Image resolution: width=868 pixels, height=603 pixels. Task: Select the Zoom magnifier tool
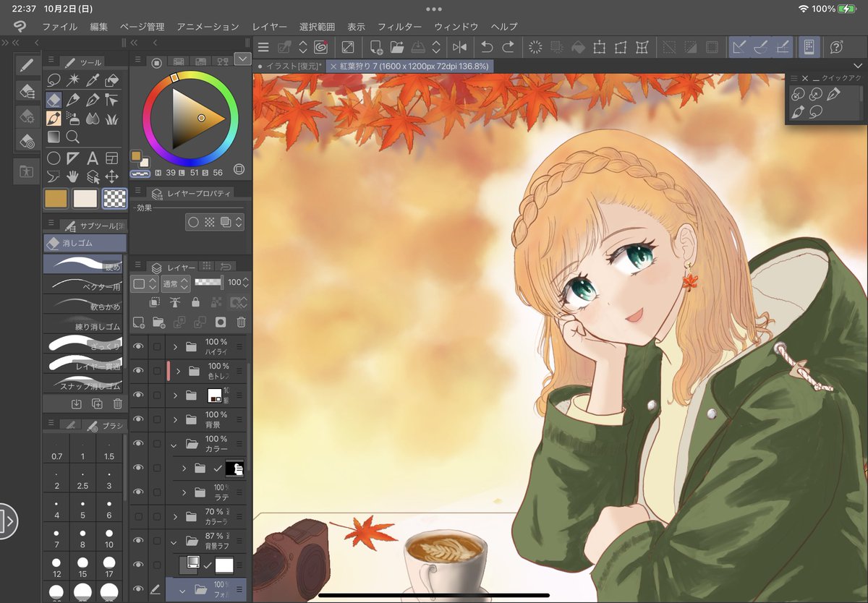(73, 137)
